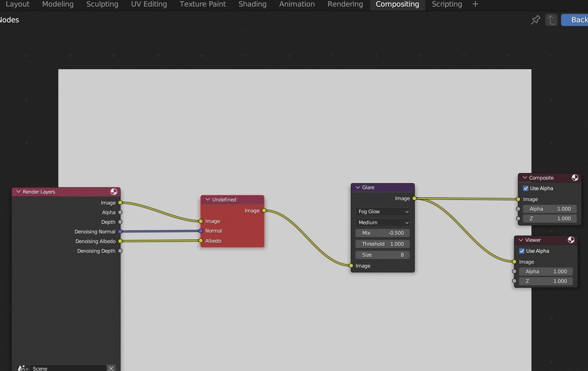Select the Compositing workspace tab
This screenshot has height=371, width=588.
pyautogui.click(x=397, y=4)
